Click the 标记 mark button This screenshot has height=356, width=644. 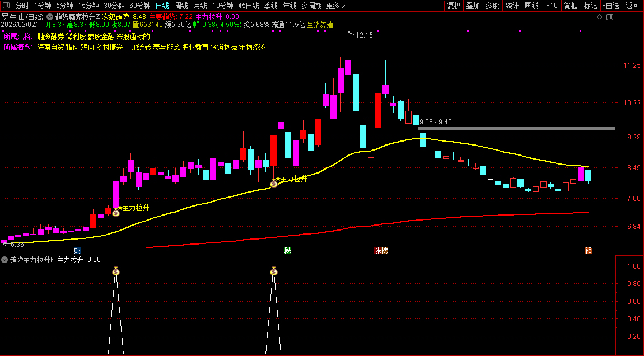(590, 6)
